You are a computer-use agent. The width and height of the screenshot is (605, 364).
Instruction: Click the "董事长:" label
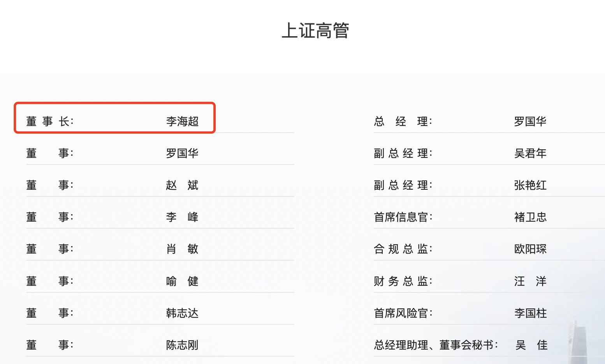tap(50, 121)
